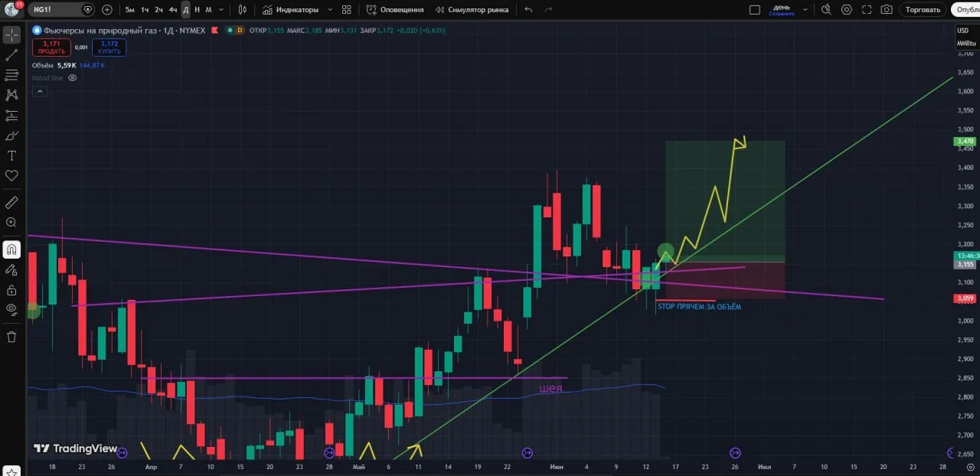Image resolution: width=980 pixels, height=476 pixels.
Task: Open the quick search icon
Action: 826,10
